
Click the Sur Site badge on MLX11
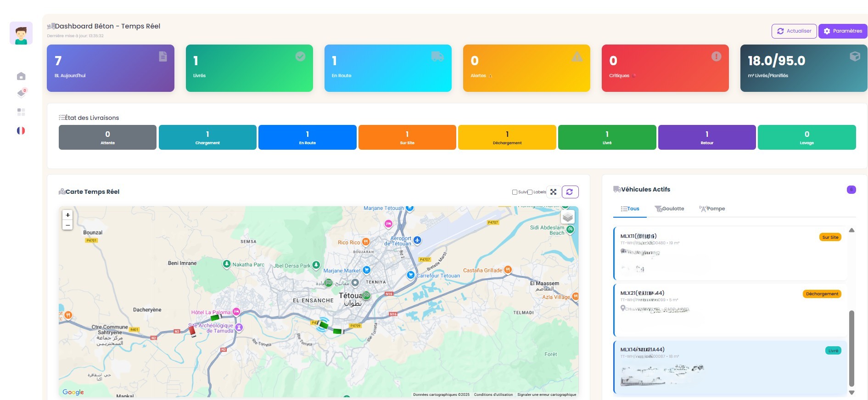830,237
